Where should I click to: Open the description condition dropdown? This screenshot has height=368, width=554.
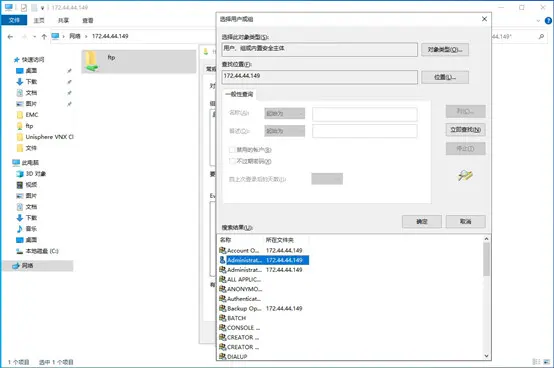click(284, 131)
